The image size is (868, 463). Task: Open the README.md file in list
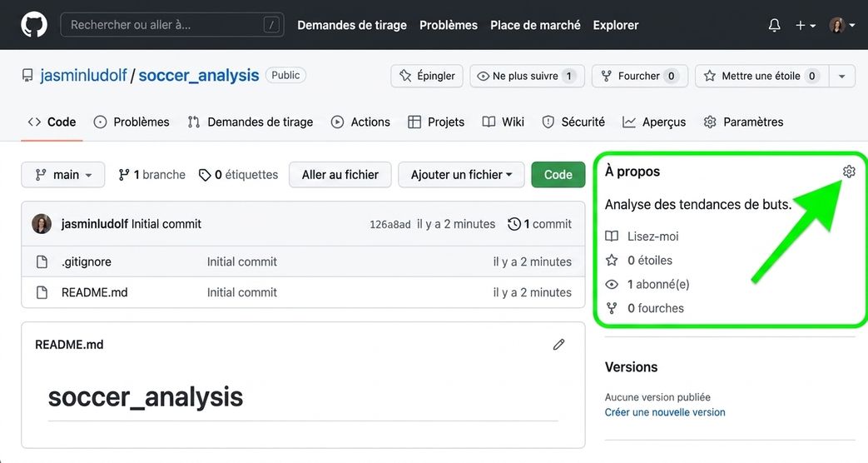pos(94,292)
